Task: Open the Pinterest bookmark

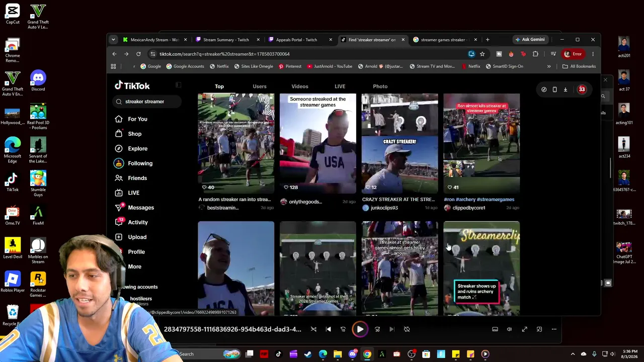Action: click(290, 66)
